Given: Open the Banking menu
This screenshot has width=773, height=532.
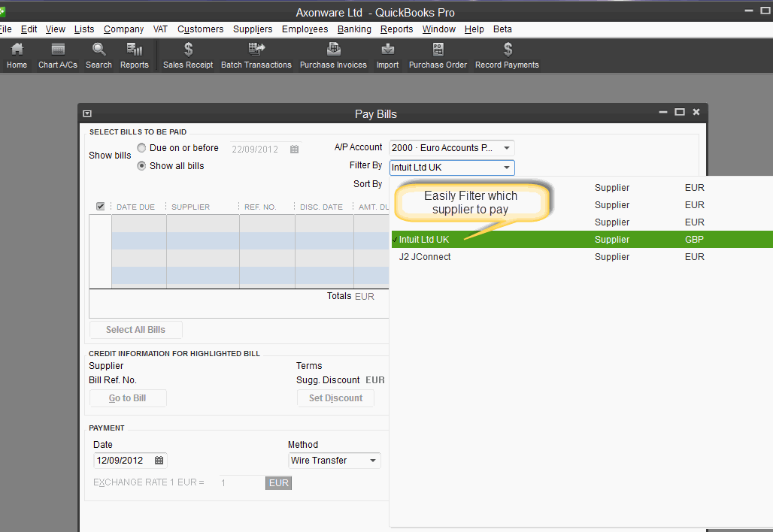Looking at the screenshot, I should pyautogui.click(x=354, y=29).
